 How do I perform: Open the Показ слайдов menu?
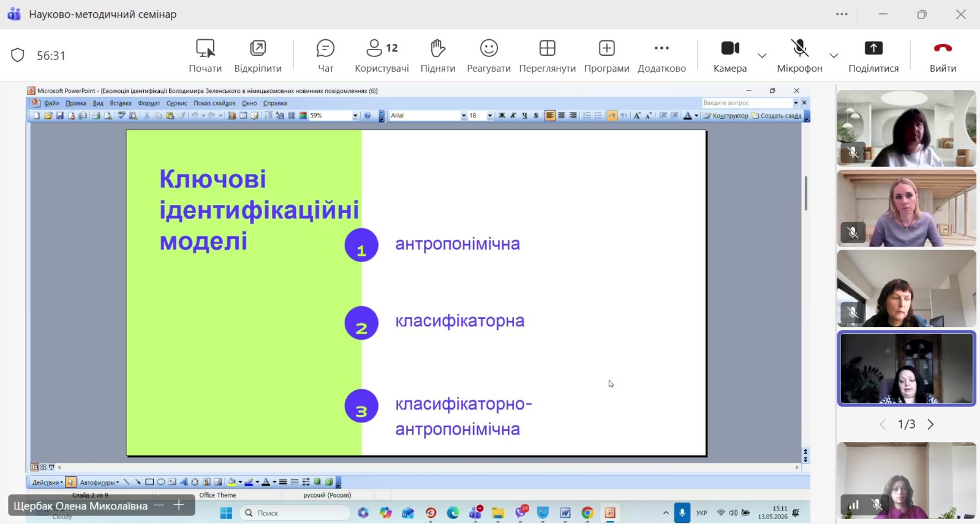214,103
